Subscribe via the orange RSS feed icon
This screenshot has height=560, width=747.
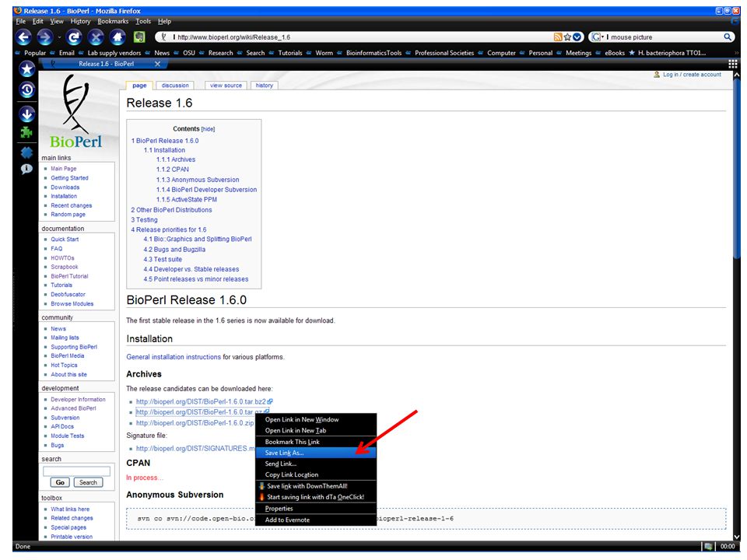pyautogui.click(x=558, y=37)
